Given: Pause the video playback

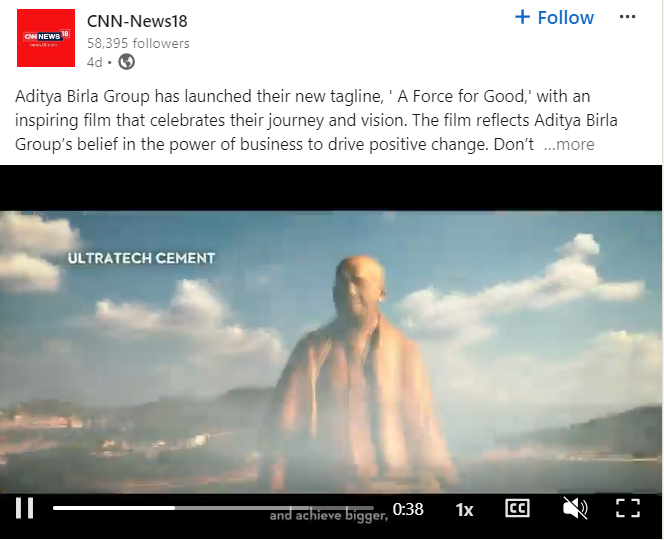Looking at the screenshot, I should coord(25,508).
